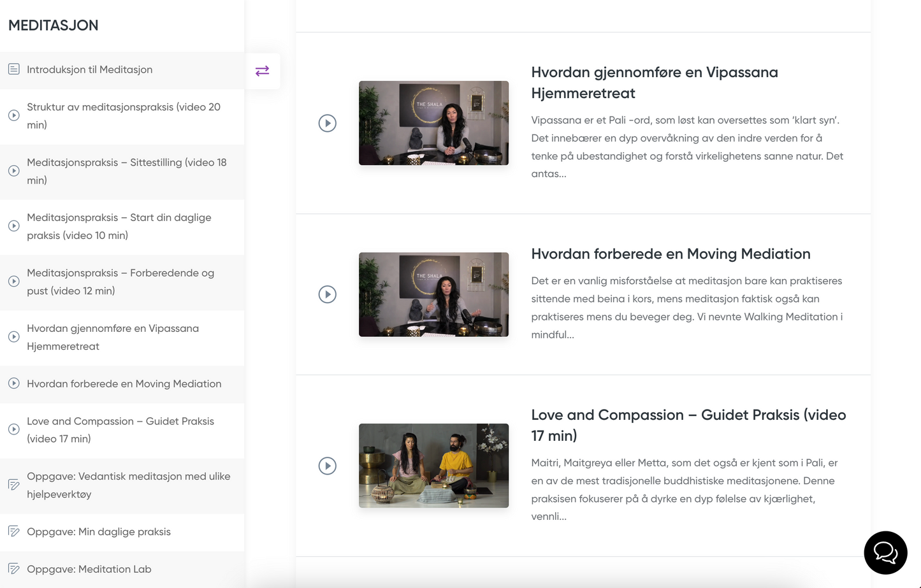Click the document icon for Introduksjon til Meditasjon
The image size is (921, 588).
(14, 69)
